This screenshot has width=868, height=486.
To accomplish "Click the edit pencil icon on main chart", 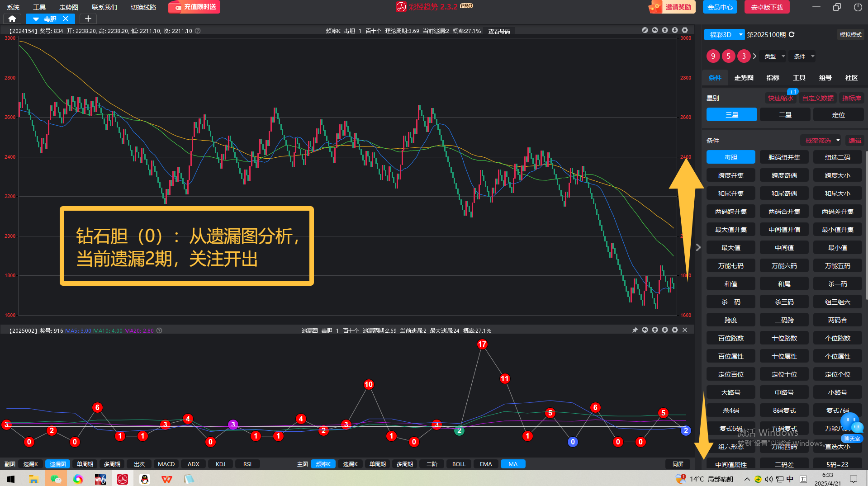I will pyautogui.click(x=645, y=30).
